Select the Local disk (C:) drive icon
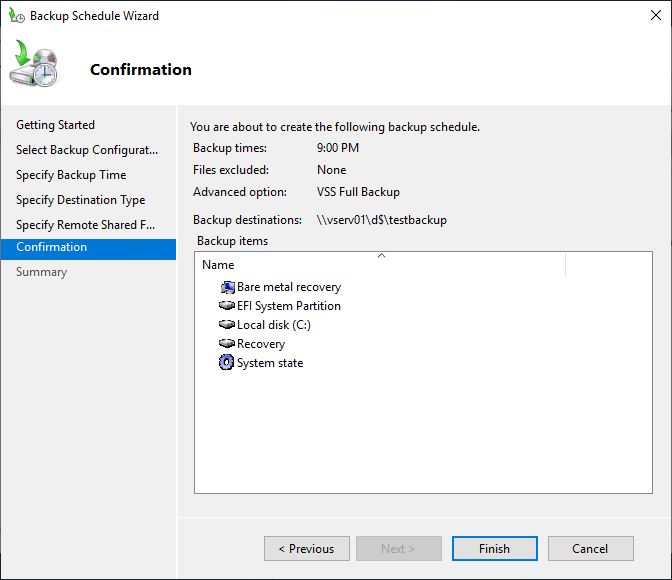This screenshot has height=580, width=672. 227,325
